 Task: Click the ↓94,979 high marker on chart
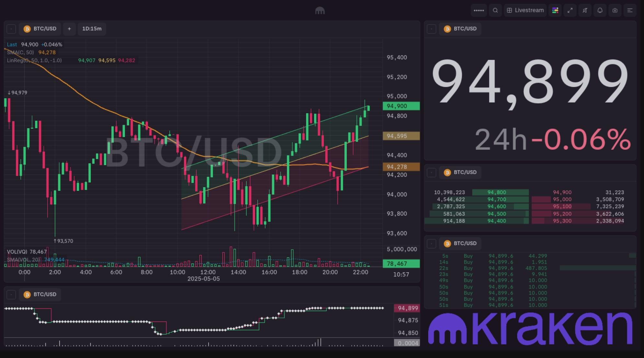pos(17,93)
